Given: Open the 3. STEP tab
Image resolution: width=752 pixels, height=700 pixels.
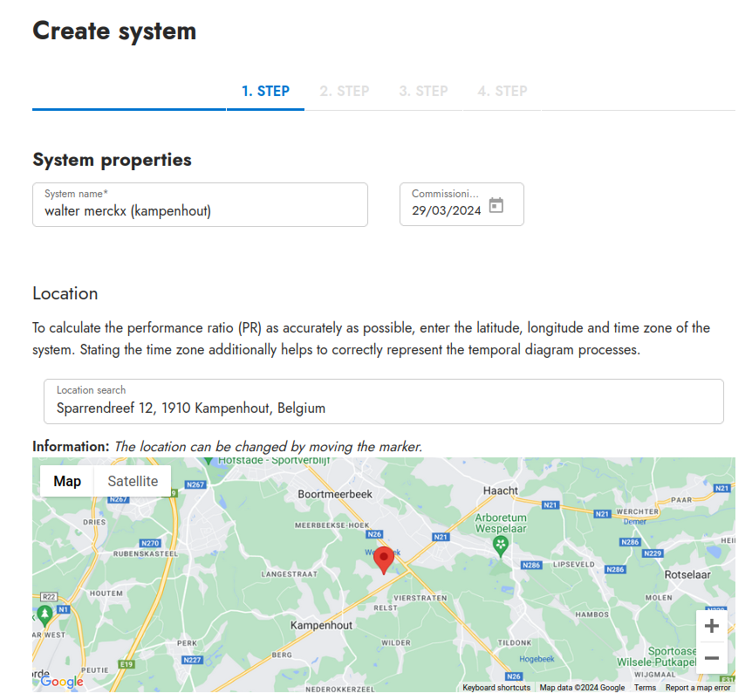Looking at the screenshot, I should 423,91.
